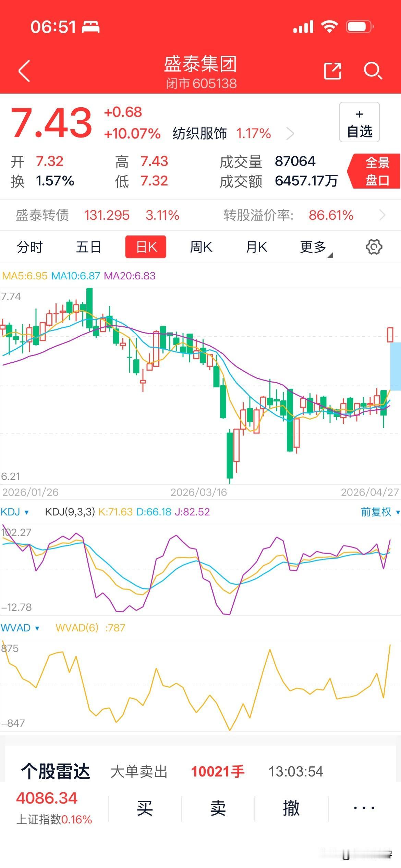Tap the 纺织服饰 sector label
Image resolution: width=401 pixels, height=868 pixels.
pyautogui.click(x=199, y=133)
